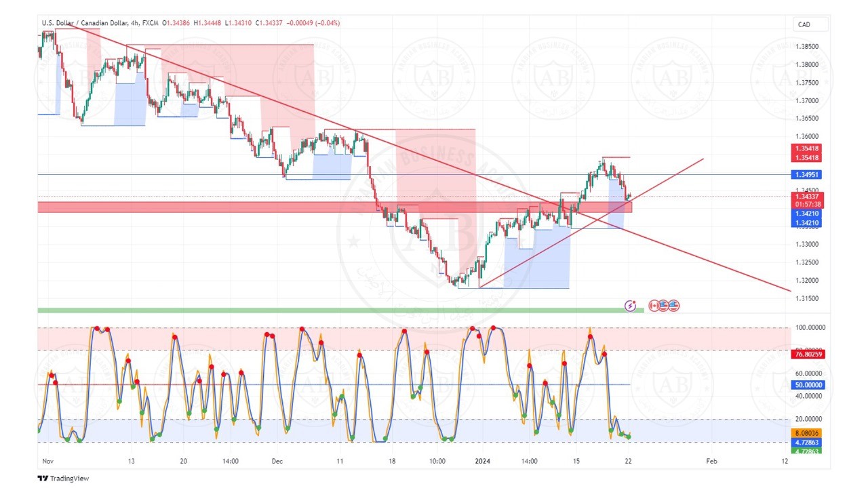Select the open value 1.34386
Image resolution: width=868 pixels, height=488 pixels.
[x=178, y=23]
